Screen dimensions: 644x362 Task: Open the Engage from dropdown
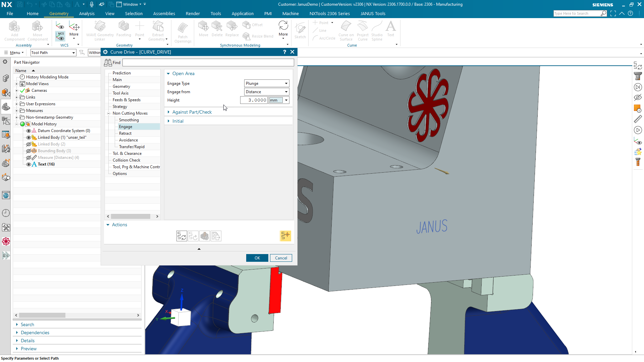pos(267,92)
